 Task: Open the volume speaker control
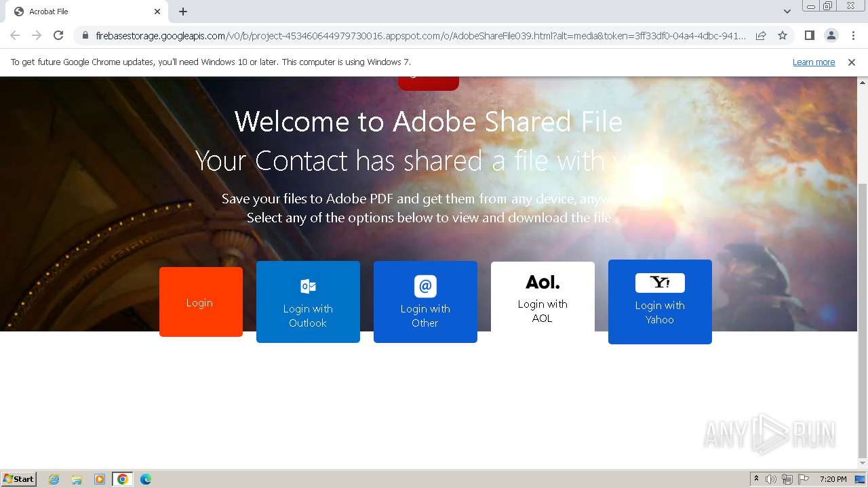point(771,479)
